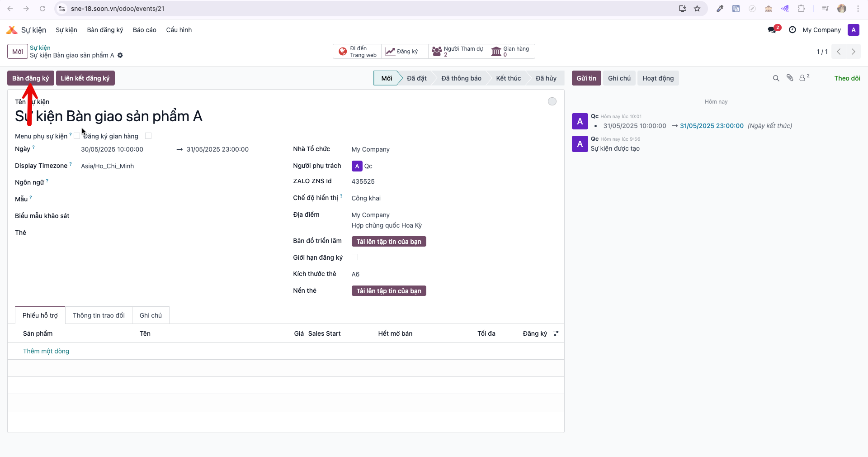Viewport: 868px width, 457px height.
Task: Switch to the Ghi chú form tab
Action: click(x=151, y=315)
